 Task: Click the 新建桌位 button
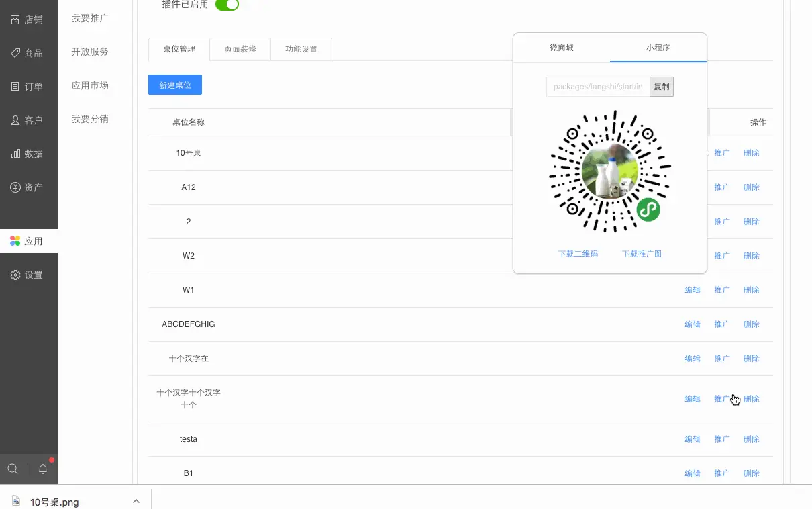[x=175, y=85]
